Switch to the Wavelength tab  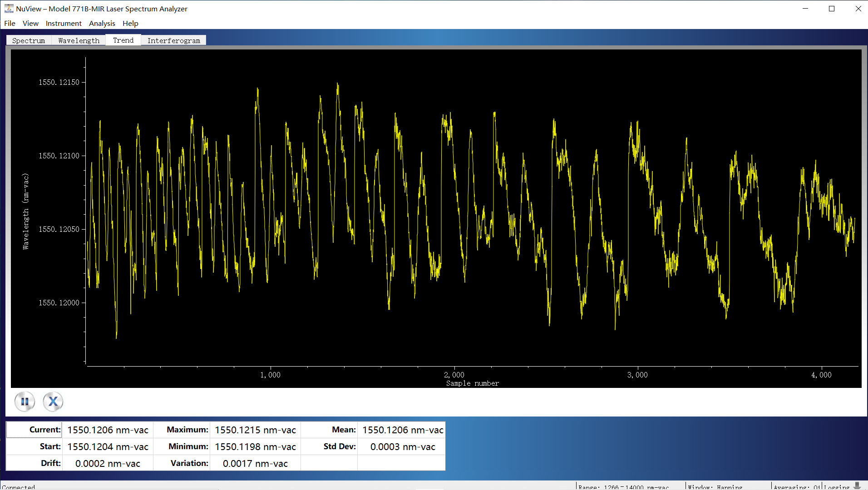[x=79, y=40]
